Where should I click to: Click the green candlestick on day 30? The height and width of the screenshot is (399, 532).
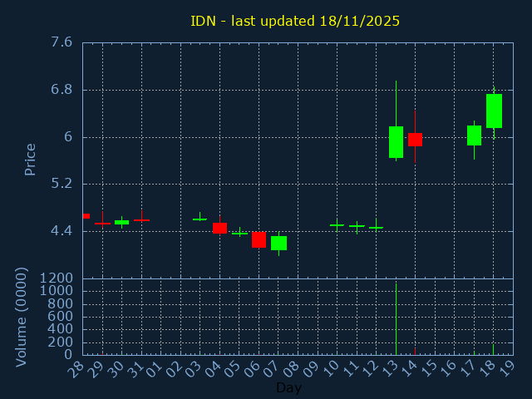(121, 222)
